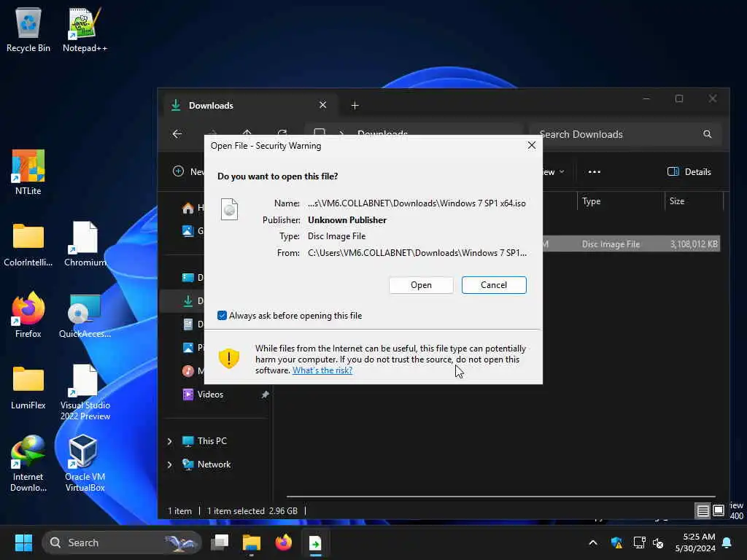Screen dimensions: 747x560
Task: Click the Type column header
Action: 620,201
